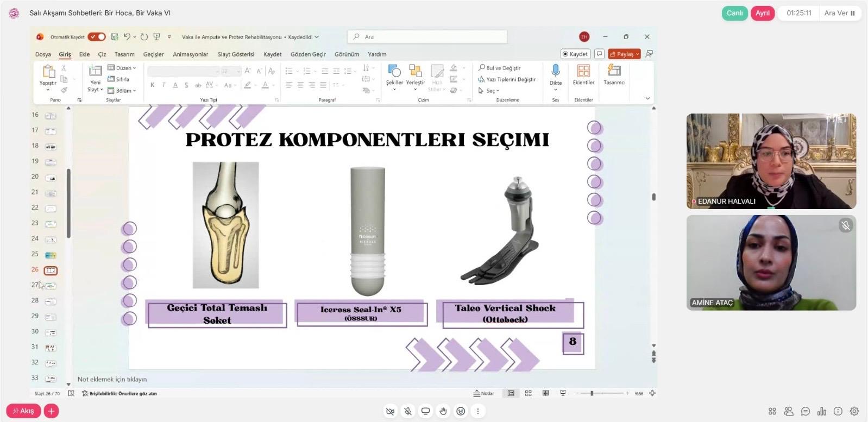Click Bul ve Değiştir button

click(x=500, y=68)
